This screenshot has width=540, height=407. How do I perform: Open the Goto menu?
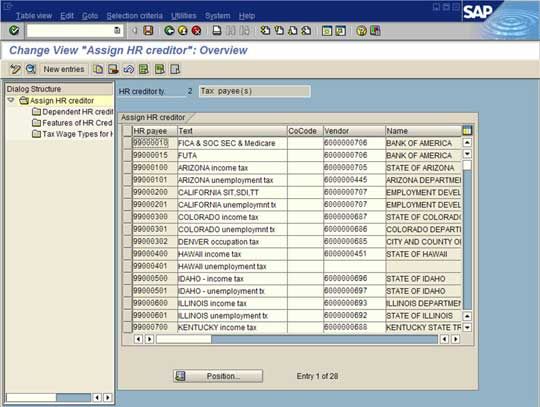[90, 16]
